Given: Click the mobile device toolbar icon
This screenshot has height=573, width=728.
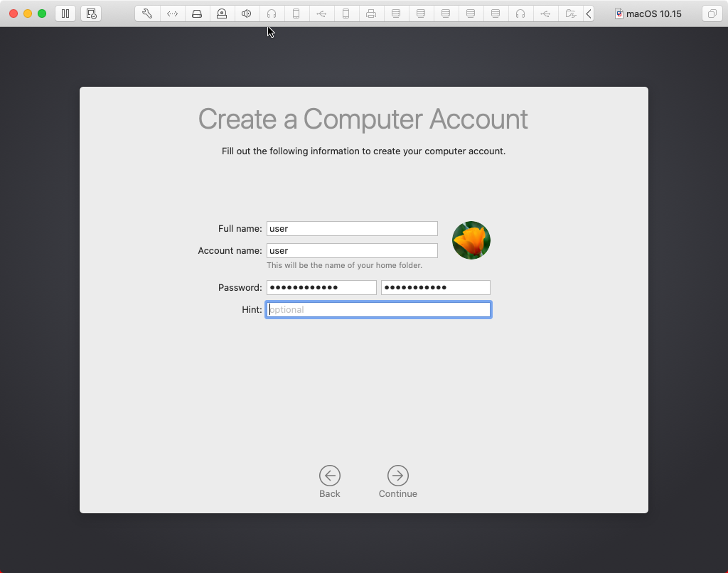Looking at the screenshot, I should click(296, 13).
